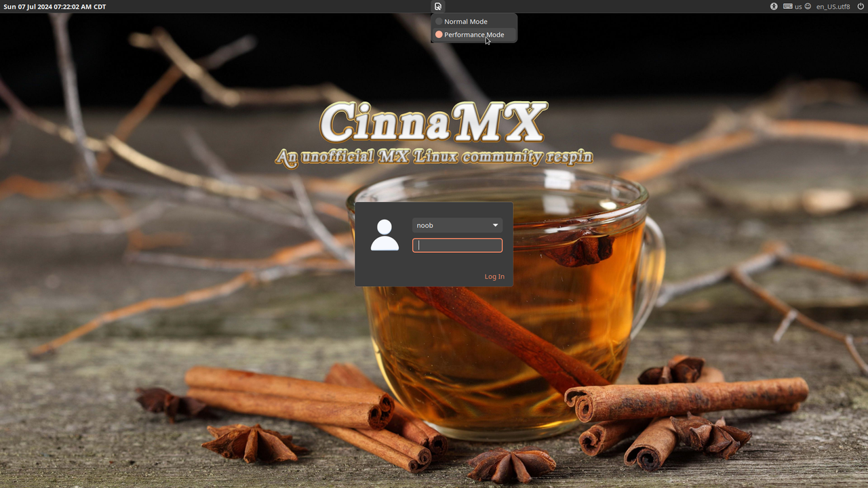Click the user avatar icon
The image size is (868, 488).
(384, 235)
